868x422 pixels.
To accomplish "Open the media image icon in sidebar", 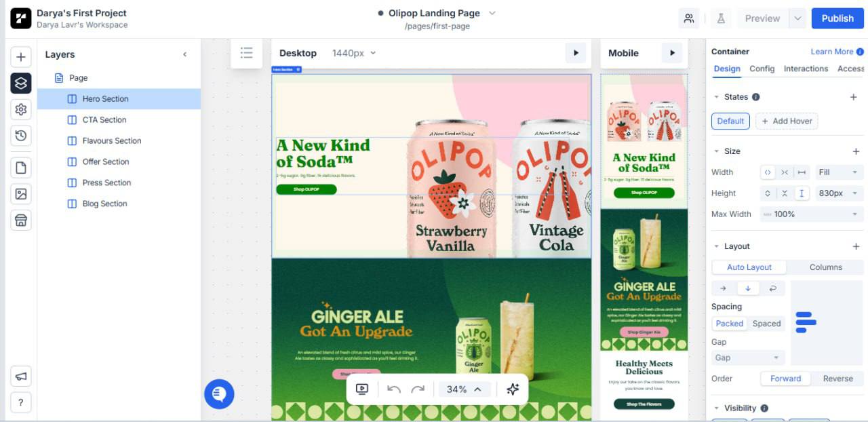I will click(x=21, y=194).
